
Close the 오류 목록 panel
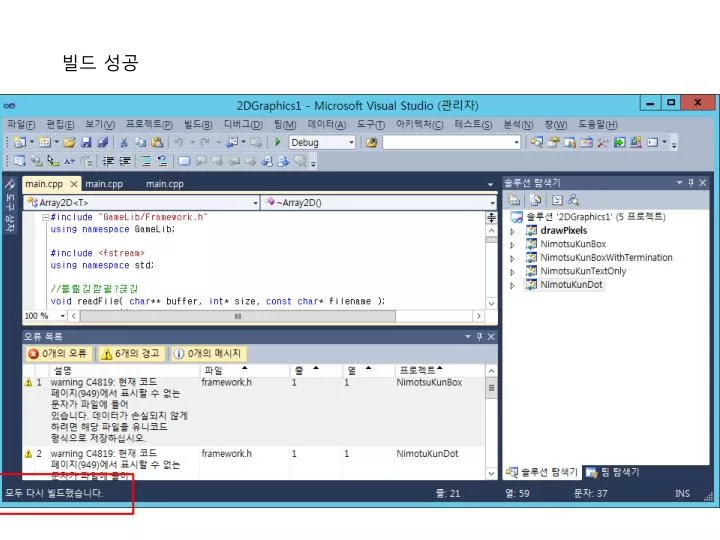click(x=491, y=337)
